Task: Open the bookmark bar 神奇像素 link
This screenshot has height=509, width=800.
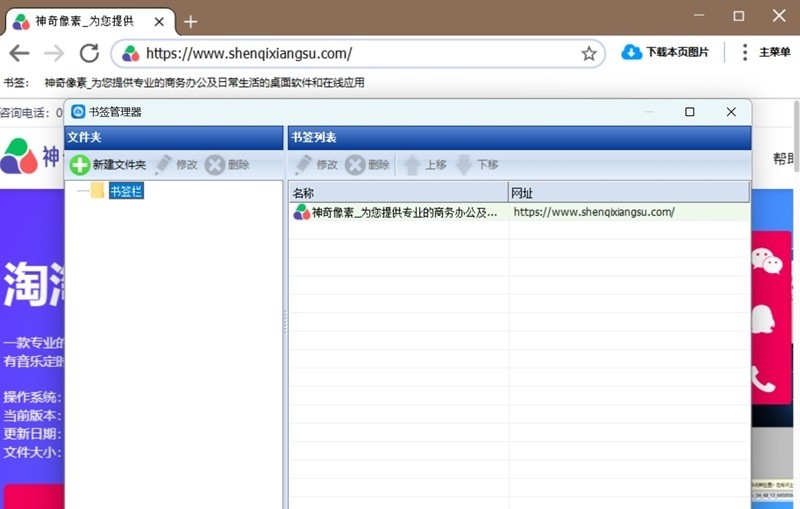Action: pyautogui.click(x=204, y=83)
